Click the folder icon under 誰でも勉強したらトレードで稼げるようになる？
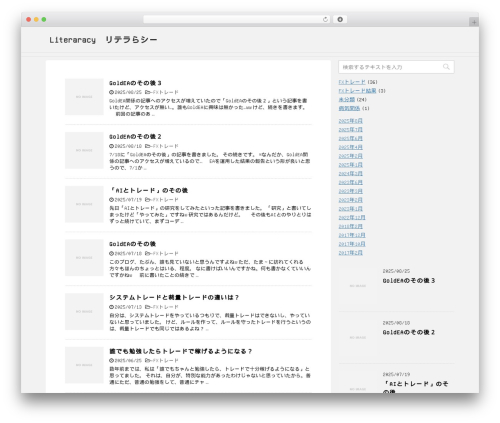 tap(147, 361)
